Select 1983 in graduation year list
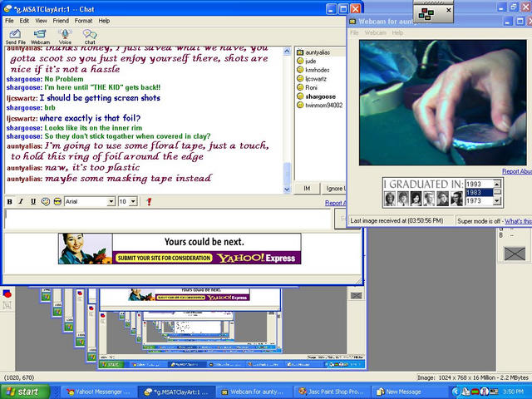The height and width of the screenshot is (399, 532). coord(479,192)
